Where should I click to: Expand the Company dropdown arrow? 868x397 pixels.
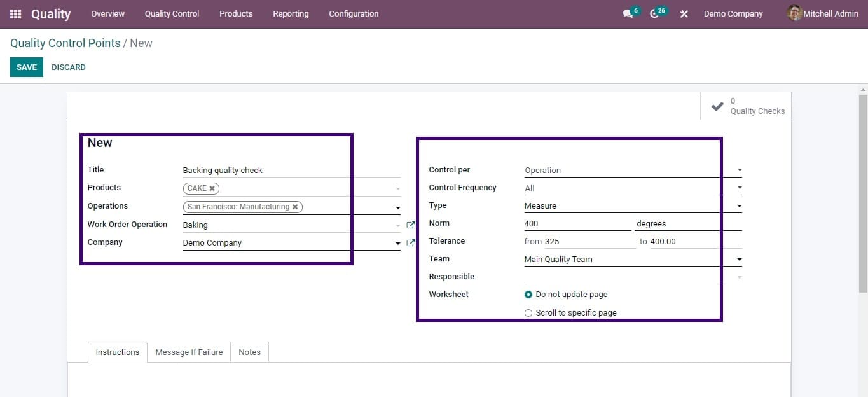coord(398,244)
